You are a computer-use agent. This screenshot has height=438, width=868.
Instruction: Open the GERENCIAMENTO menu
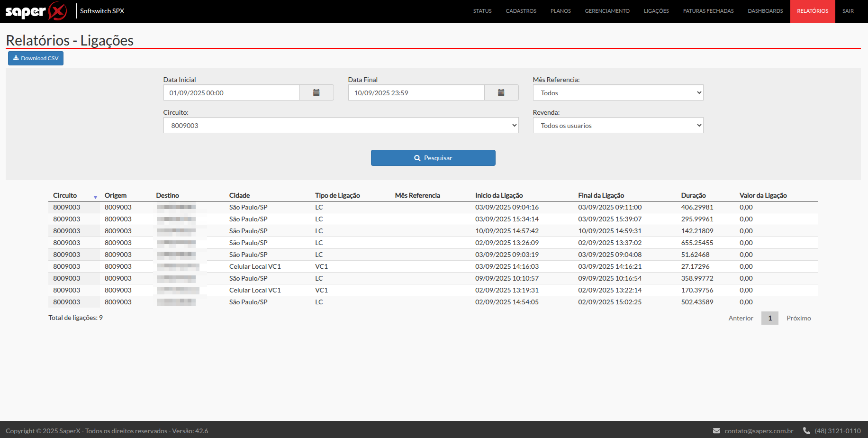point(607,11)
